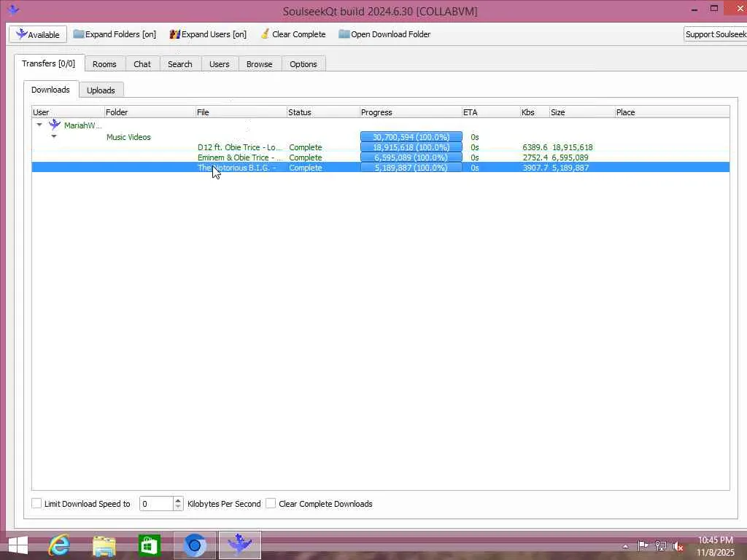Click the SoulseekQt title bar bird icon
Image resolution: width=747 pixels, height=560 pixels.
13,9
